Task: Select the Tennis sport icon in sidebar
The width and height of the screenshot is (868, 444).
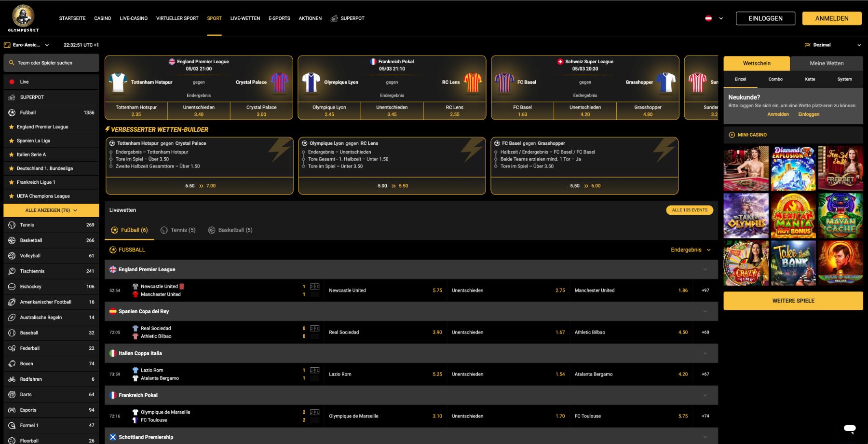Action: [x=12, y=225]
